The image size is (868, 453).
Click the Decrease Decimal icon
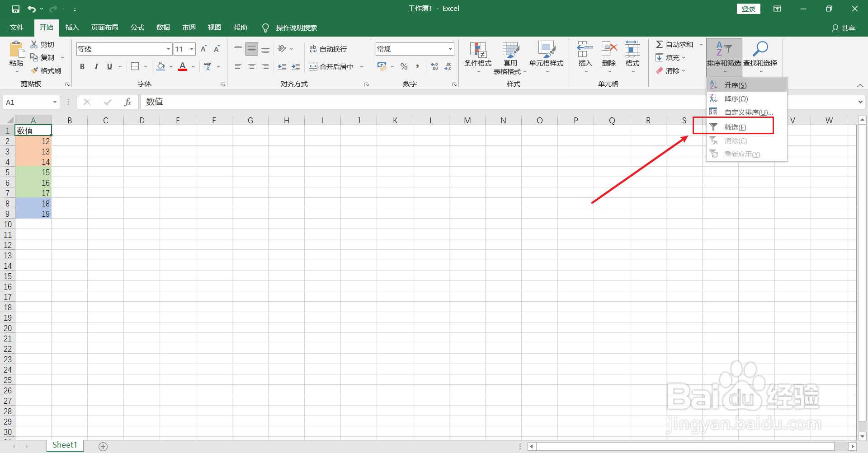pyautogui.click(x=448, y=66)
